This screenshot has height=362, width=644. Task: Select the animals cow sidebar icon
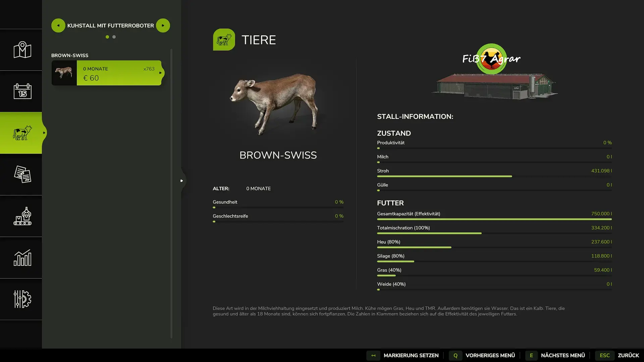[x=22, y=133]
